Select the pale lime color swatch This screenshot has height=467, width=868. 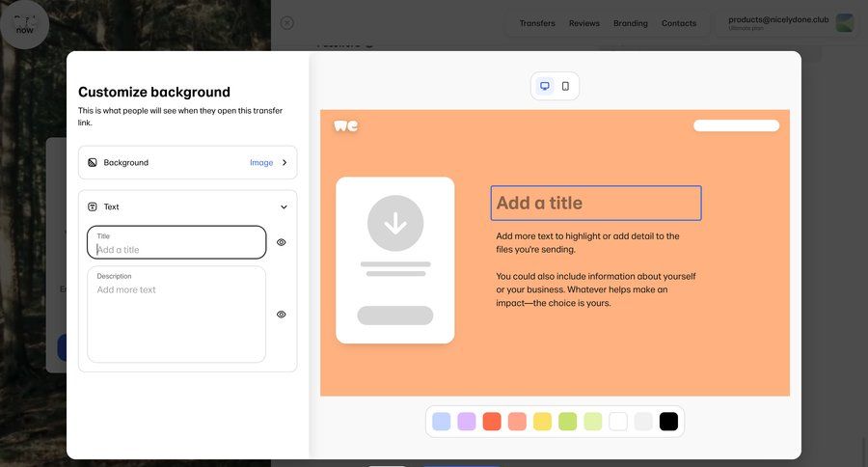click(x=593, y=422)
